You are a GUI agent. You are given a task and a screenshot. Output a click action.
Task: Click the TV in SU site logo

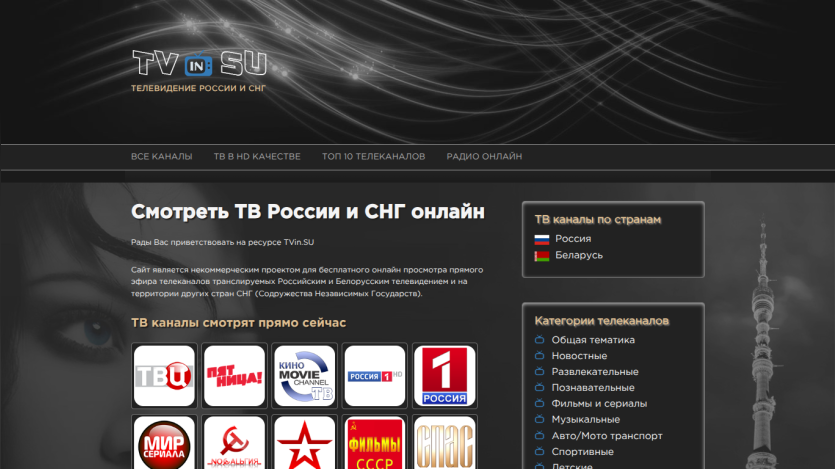(199, 63)
